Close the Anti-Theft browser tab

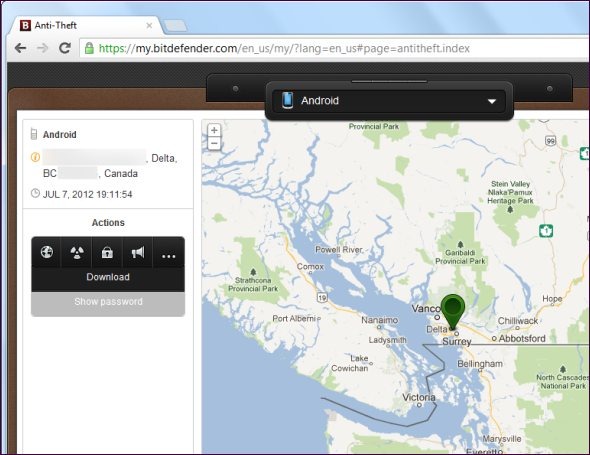[149, 25]
